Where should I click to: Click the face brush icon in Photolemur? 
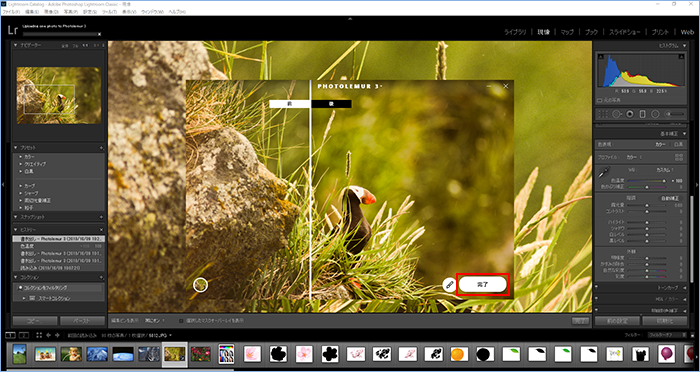click(x=450, y=284)
